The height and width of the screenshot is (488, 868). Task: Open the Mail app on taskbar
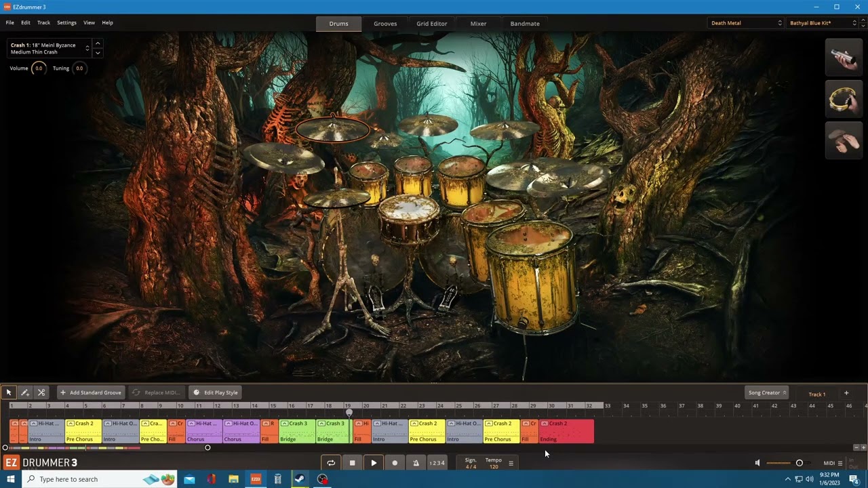point(189,479)
